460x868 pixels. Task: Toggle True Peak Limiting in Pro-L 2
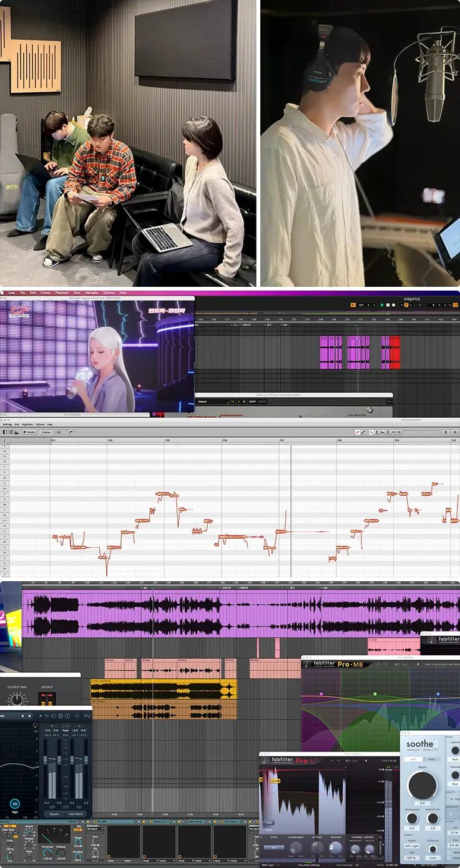308,865
